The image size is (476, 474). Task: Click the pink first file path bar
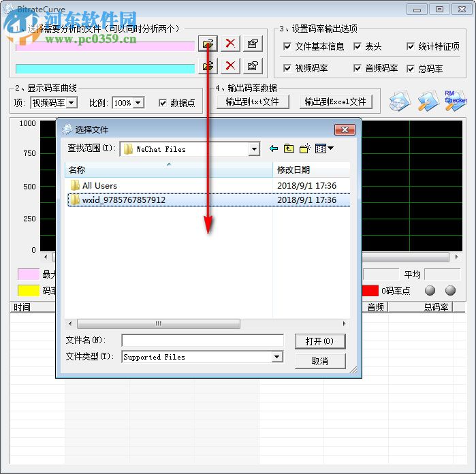click(x=105, y=46)
